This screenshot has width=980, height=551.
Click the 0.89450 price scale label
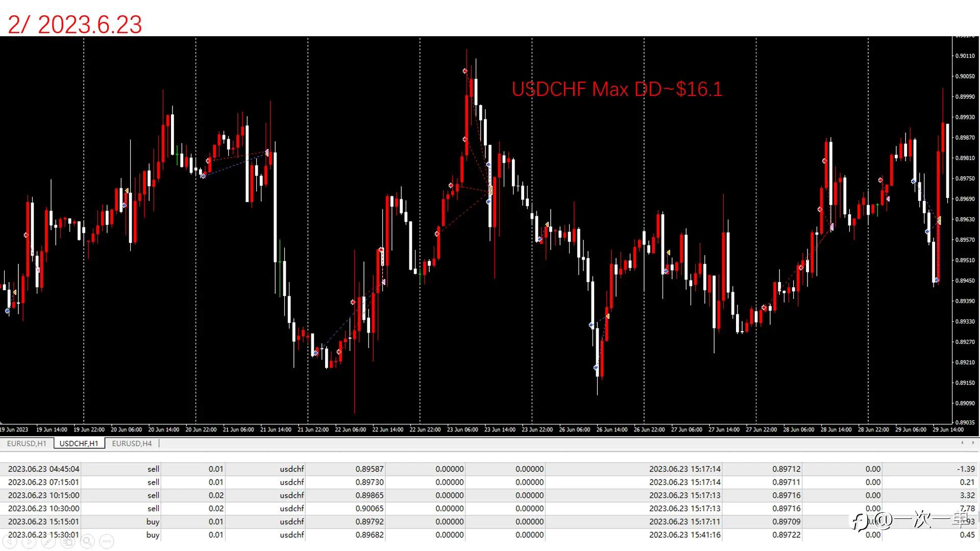pos(965,281)
